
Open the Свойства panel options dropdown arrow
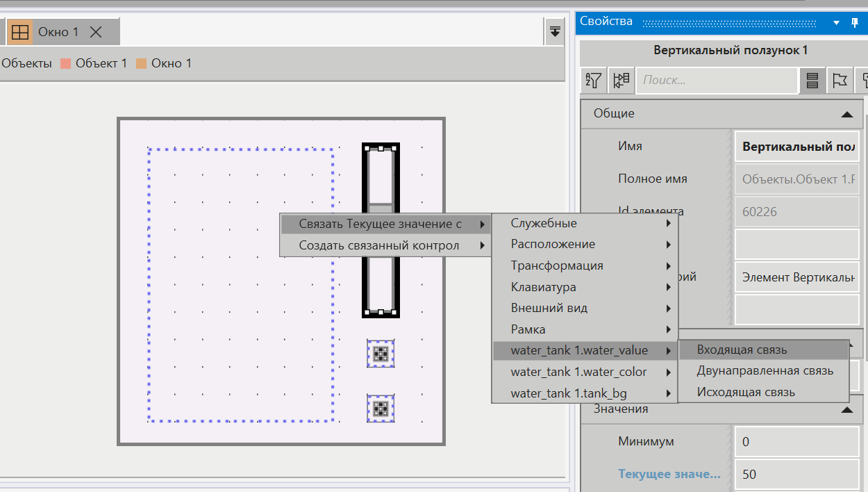[836, 22]
